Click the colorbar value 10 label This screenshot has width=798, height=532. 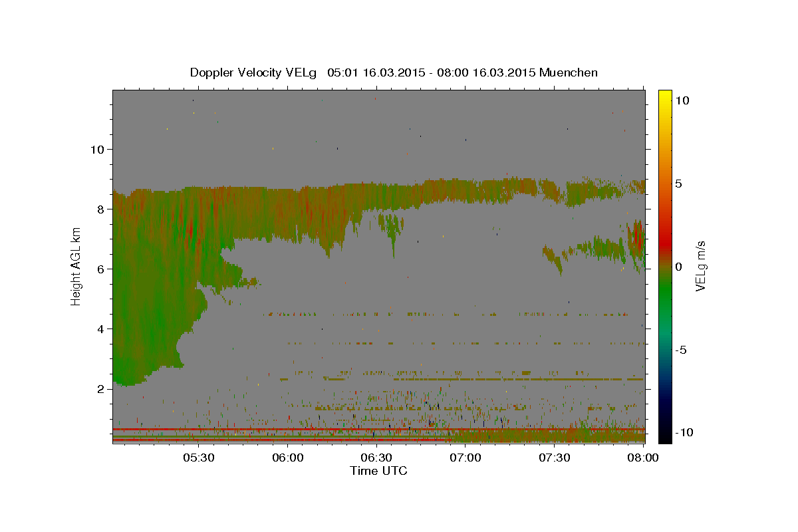click(x=682, y=100)
